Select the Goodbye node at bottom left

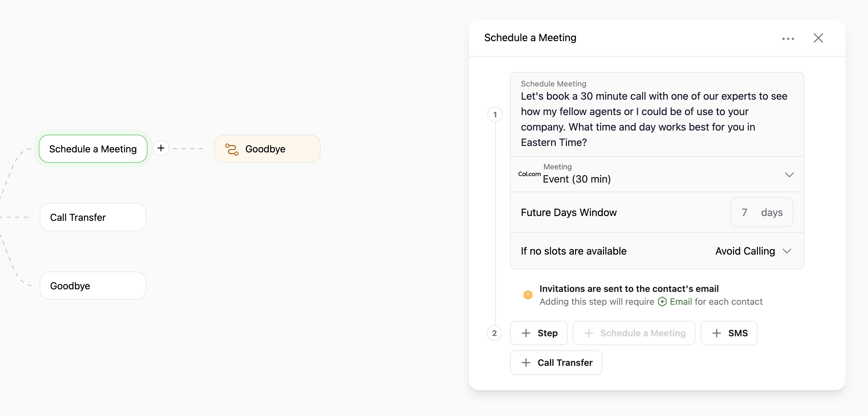point(93,285)
